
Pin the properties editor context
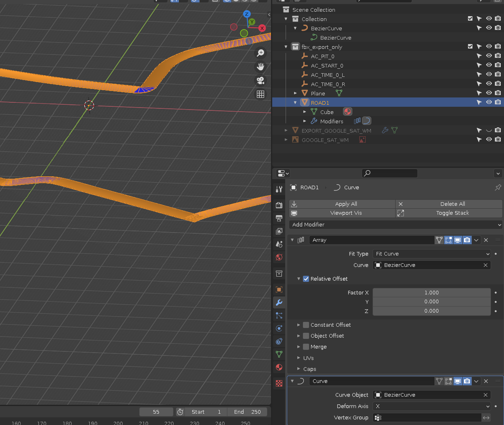498,187
